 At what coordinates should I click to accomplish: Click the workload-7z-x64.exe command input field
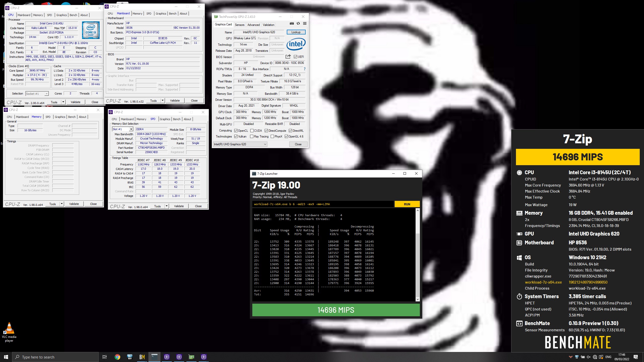(323, 204)
